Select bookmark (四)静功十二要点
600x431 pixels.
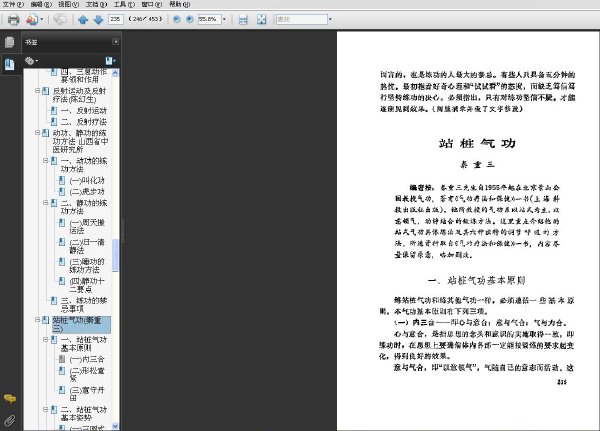click(87, 285)
